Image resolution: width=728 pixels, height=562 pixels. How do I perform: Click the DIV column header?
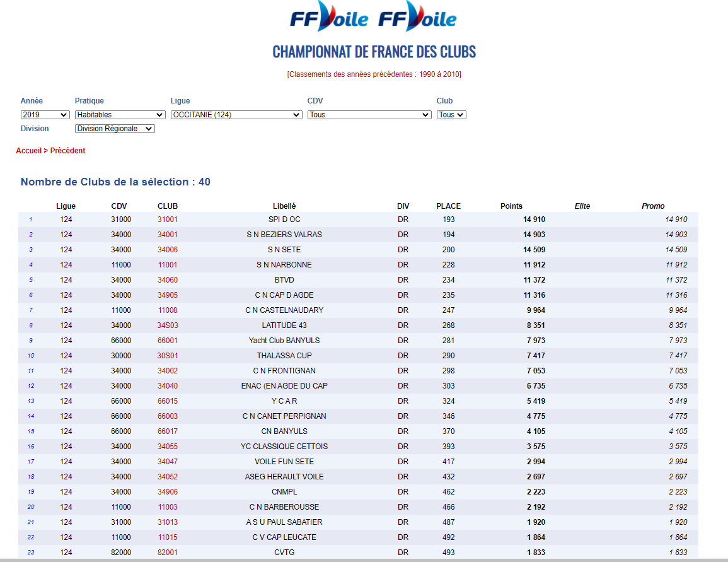(x=403, y=206)
